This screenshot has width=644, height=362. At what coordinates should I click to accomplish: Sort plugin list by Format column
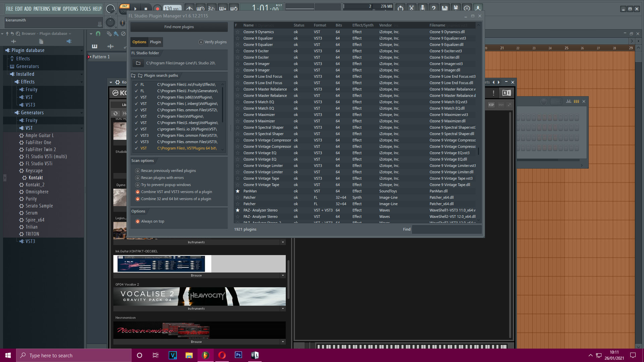(x=320, y=25)
